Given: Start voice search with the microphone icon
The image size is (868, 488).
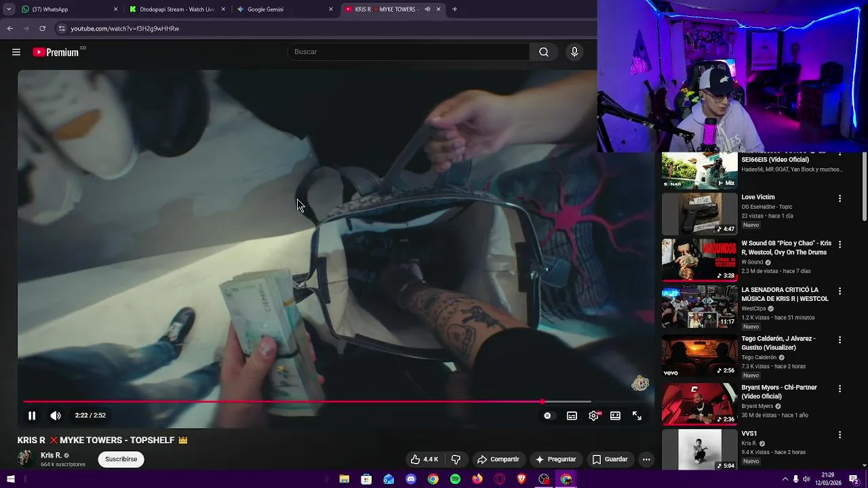Looking at the screenshot, I should [574, 52].
